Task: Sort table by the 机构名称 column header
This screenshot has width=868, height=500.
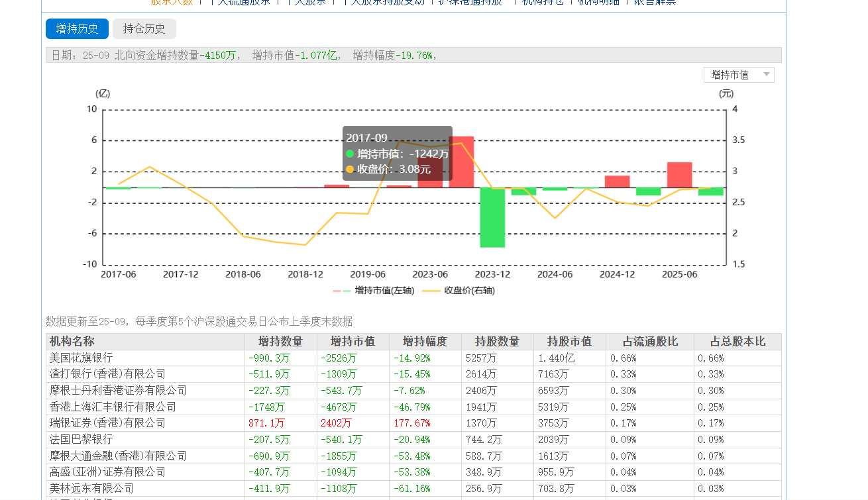Action: point(145,342)
